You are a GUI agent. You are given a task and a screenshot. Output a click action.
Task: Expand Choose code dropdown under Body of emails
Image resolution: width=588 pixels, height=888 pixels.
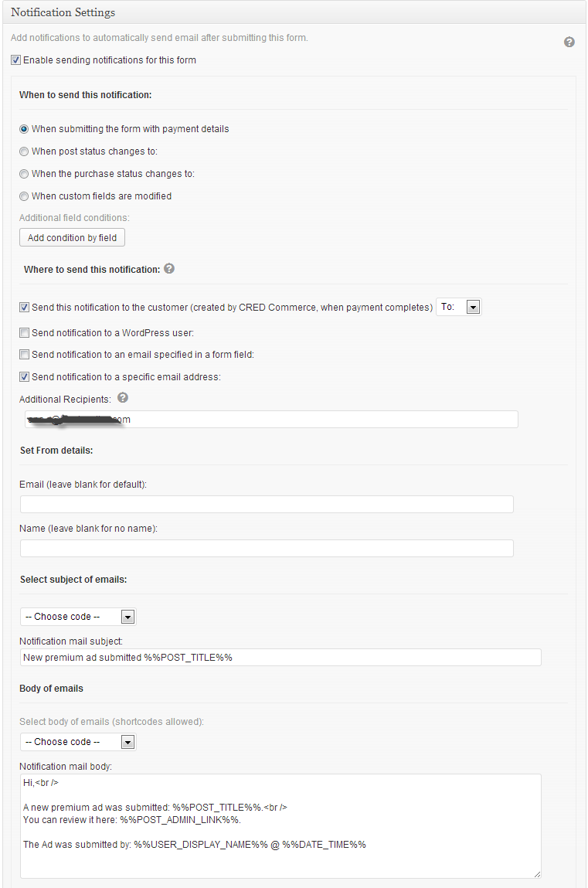point(78,742)
